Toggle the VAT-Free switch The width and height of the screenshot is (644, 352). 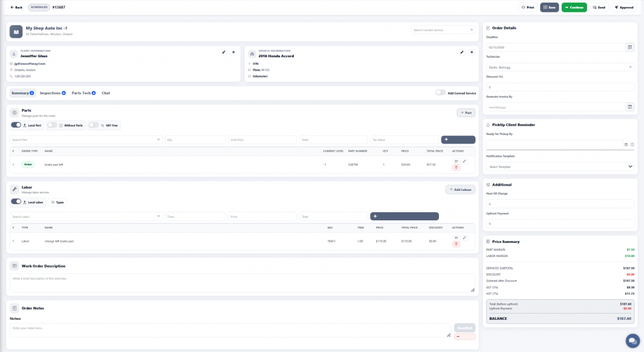click(x=93, y=125)
